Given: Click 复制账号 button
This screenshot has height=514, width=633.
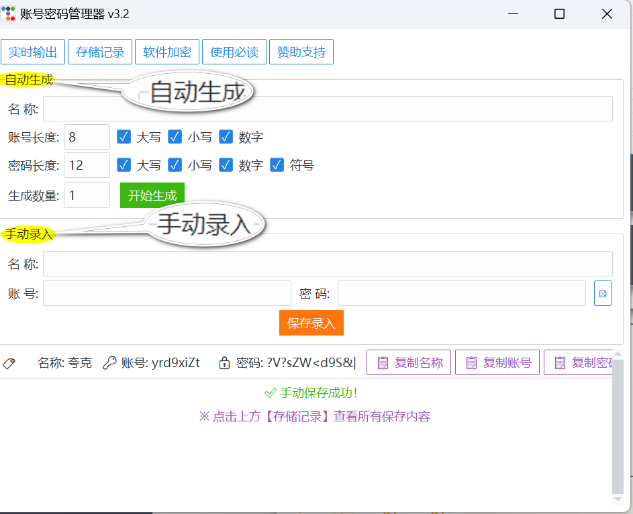Looking at the screenshot, I should tap(497, 362).
